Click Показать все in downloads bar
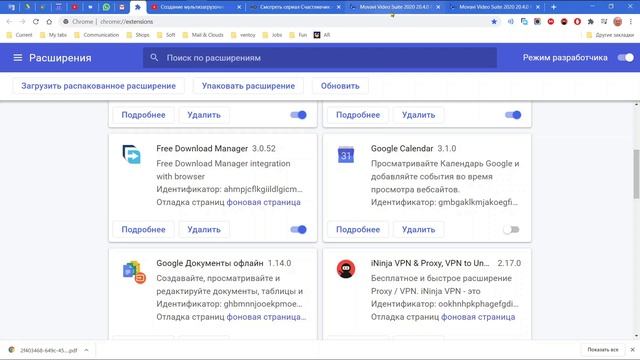The image size is (640, 360). click(603, 350)
